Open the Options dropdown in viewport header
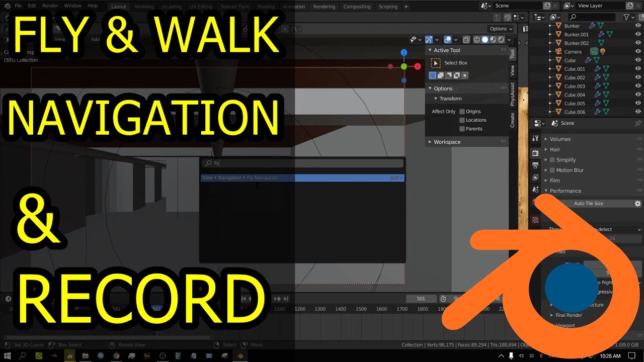 pos(501,29)
